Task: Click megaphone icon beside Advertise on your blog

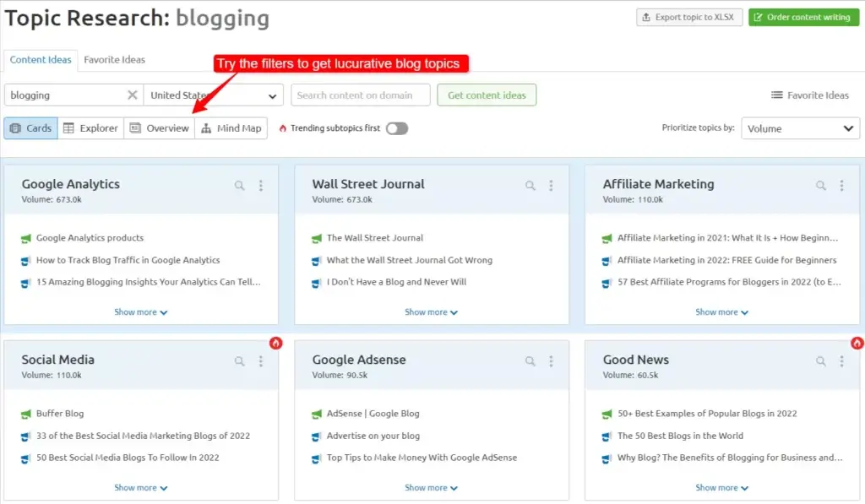Action: click(x=316, y=436)
